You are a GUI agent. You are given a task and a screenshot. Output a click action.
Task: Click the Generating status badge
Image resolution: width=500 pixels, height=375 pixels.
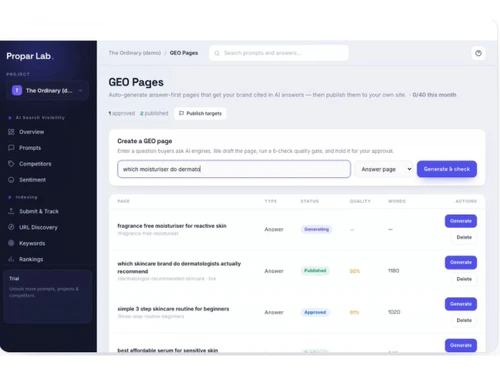[x=316, y=229]
